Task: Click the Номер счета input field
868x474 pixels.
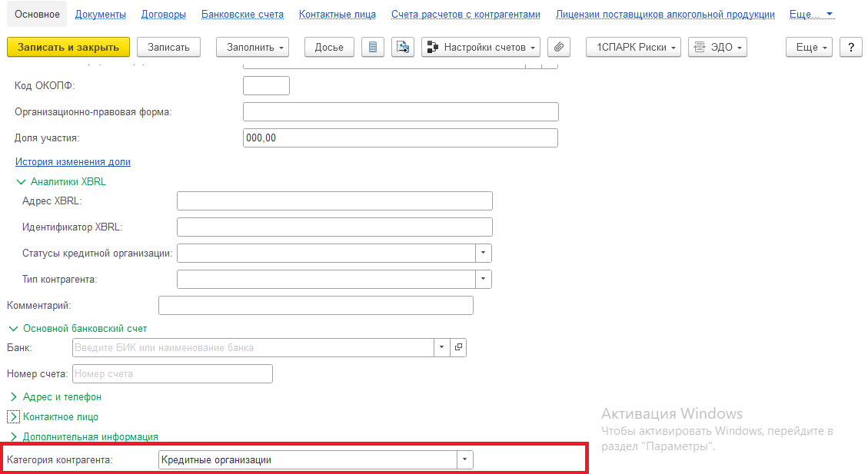Action: click(171, 374)
